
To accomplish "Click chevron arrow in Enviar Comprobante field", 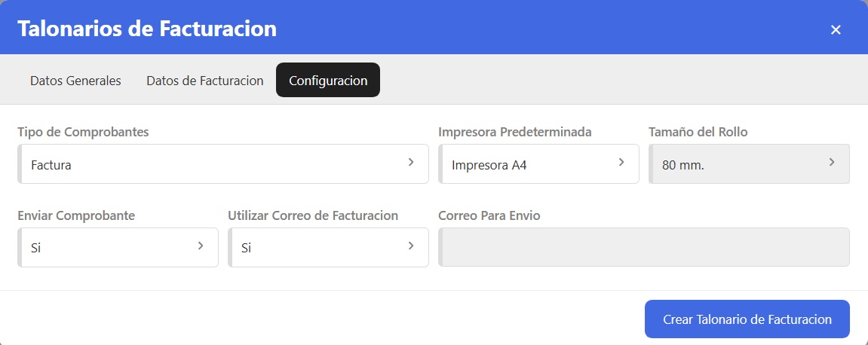I will point(201,246).
